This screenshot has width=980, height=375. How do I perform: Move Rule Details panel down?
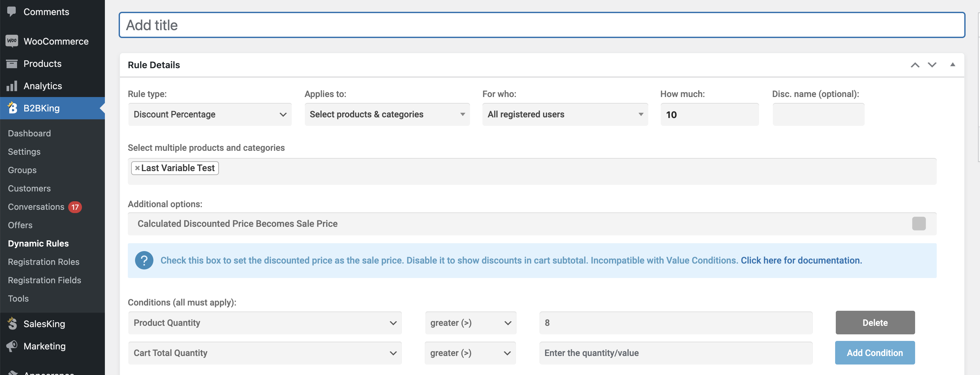[x=932, y=65]
